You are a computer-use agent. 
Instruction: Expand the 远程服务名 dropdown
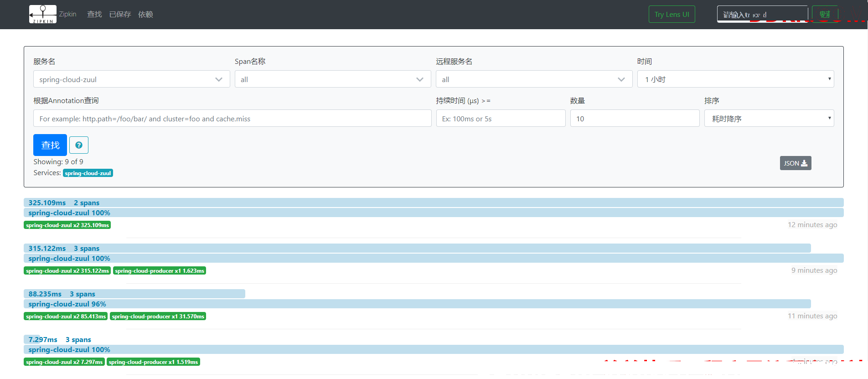(x=534, y=79)
